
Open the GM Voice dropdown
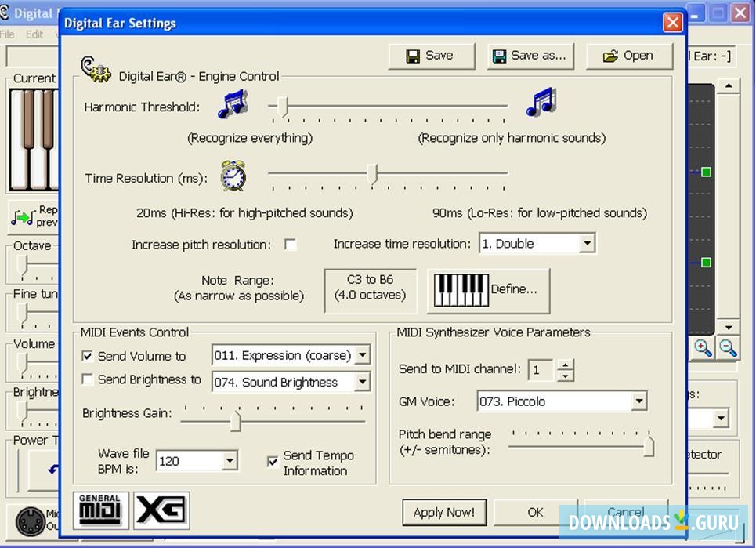click(x=638, y=401)
